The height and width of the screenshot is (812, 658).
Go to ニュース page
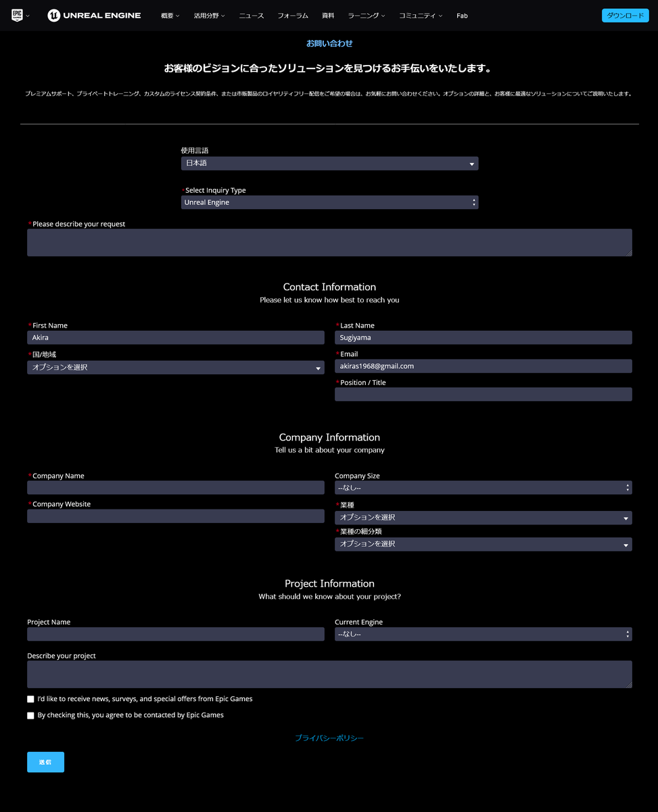[252, 16]
